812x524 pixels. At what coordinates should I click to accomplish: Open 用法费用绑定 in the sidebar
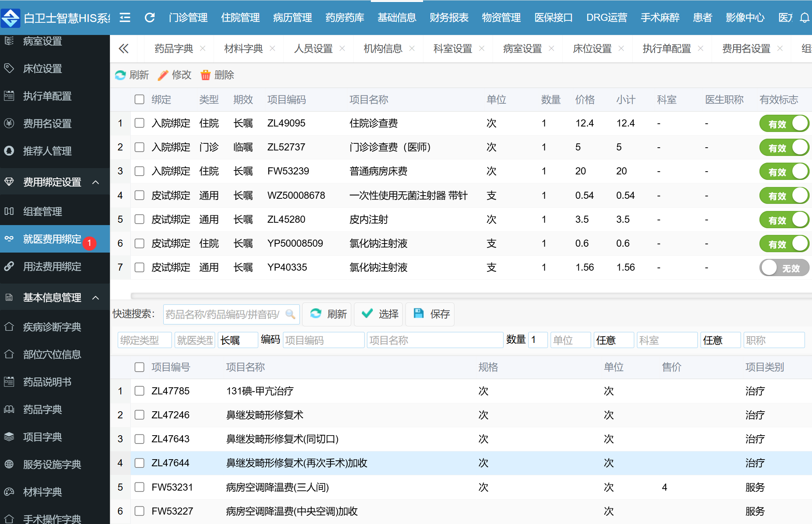(x=52, y=267)
